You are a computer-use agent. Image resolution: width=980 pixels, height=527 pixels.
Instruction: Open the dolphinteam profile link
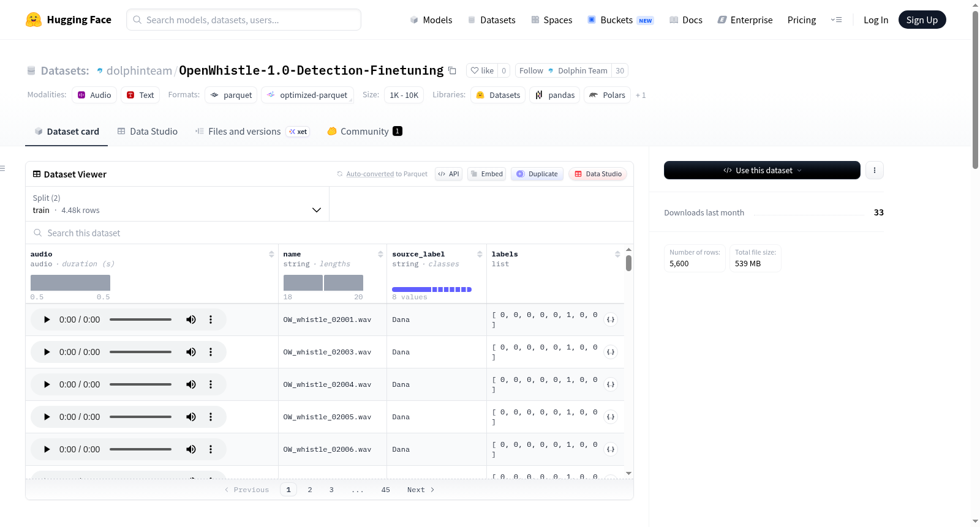click(x=139, y=70)
